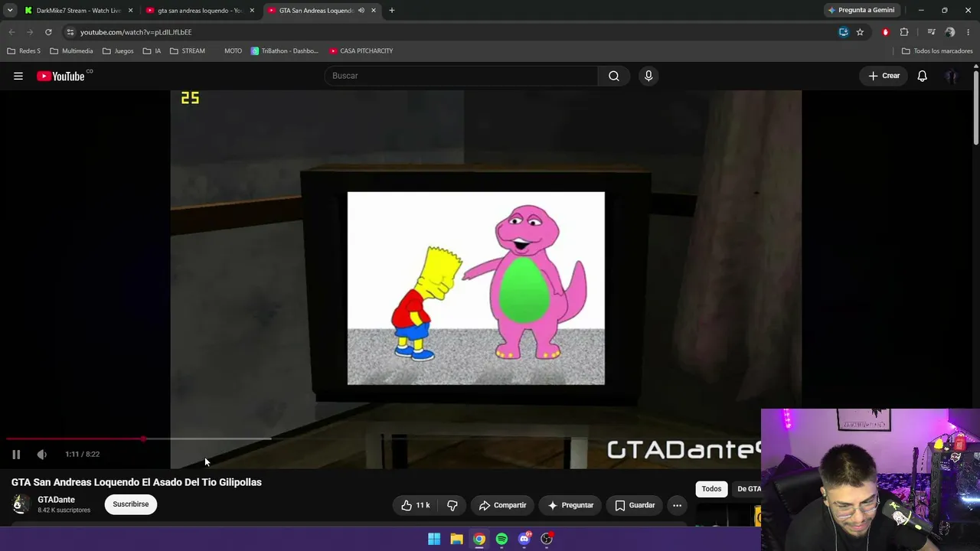Open the YouTube account avatar menu
The width and height of the screenshot is (980, 551).
click(952, 76)
